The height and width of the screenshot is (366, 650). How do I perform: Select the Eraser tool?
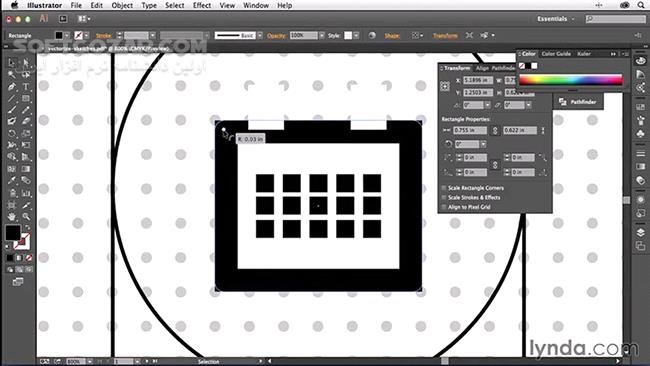point(26,121)
